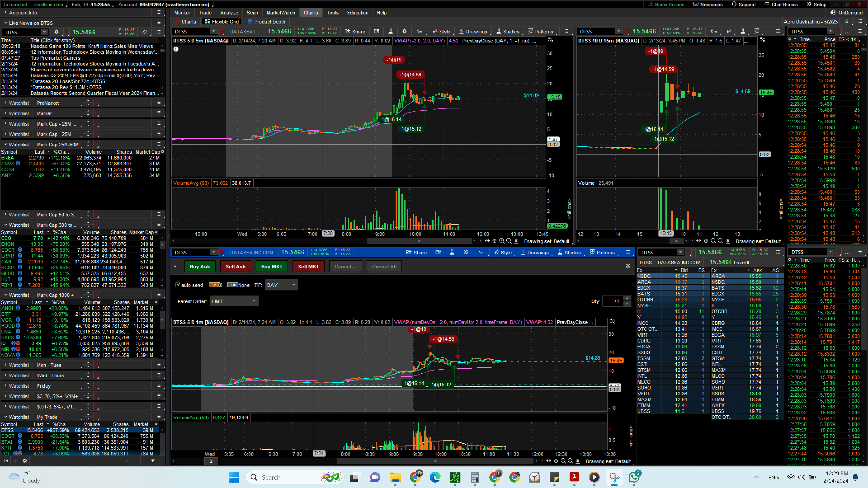Viewport: 868px width, 488px height.
Task: Click the Buy Ask button
Action: [x=200, y=266]
